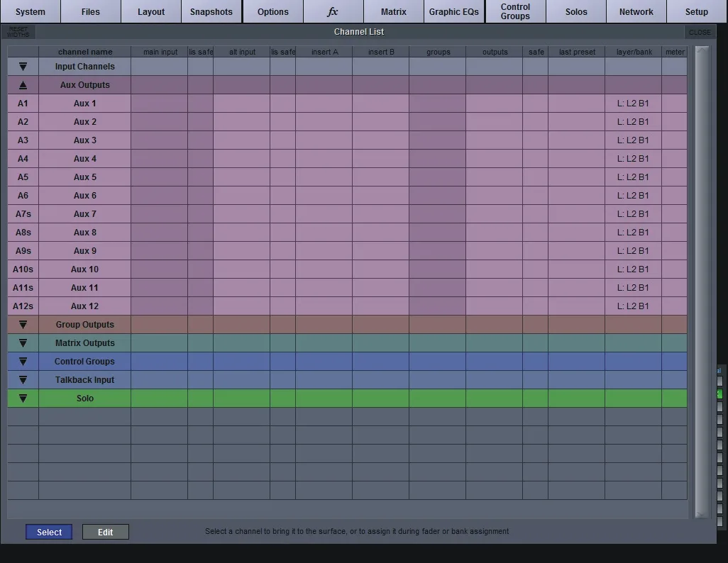
Task: Select the Aux 8 channel name
Action: (85, 232)
